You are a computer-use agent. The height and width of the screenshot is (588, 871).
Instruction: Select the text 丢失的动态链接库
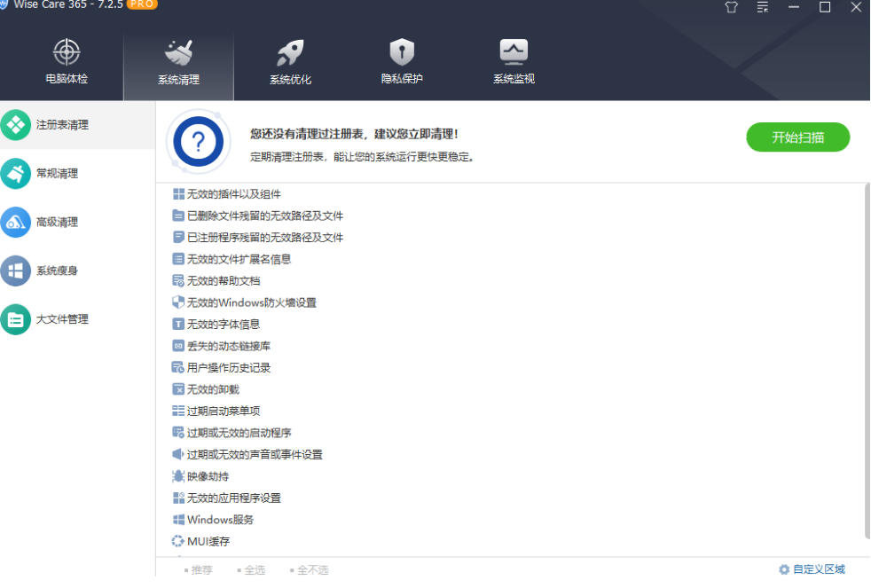point(228,346)
